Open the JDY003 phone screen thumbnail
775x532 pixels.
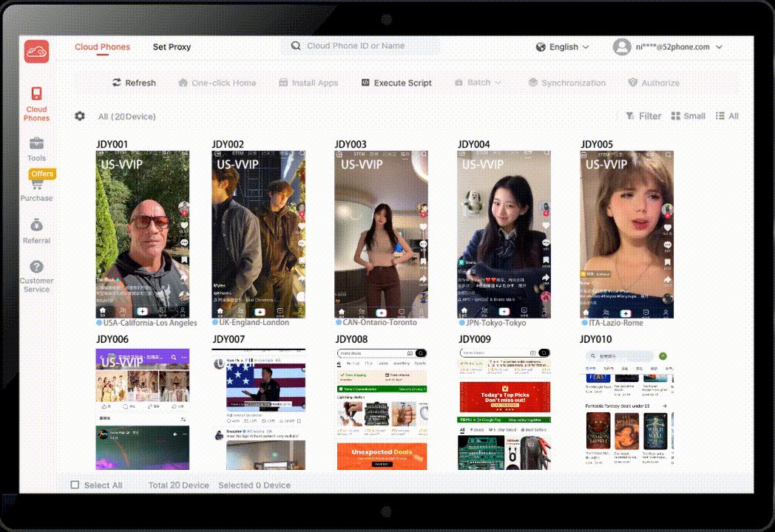point(381,234)
